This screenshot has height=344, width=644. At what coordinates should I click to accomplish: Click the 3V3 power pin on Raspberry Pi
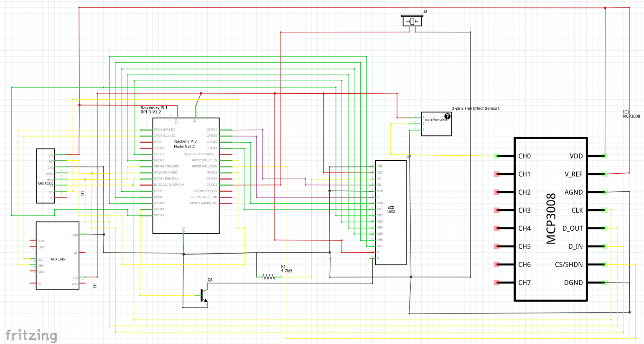(x=177, y=112)
